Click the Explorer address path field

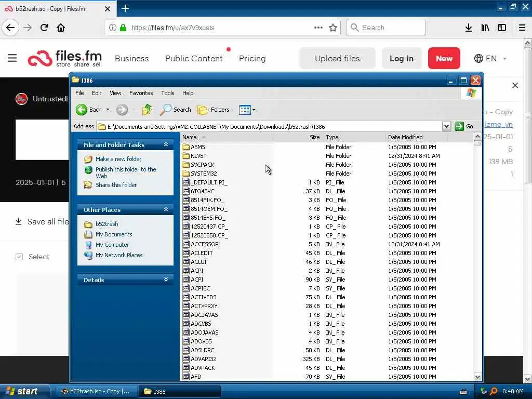click(270, 126)
